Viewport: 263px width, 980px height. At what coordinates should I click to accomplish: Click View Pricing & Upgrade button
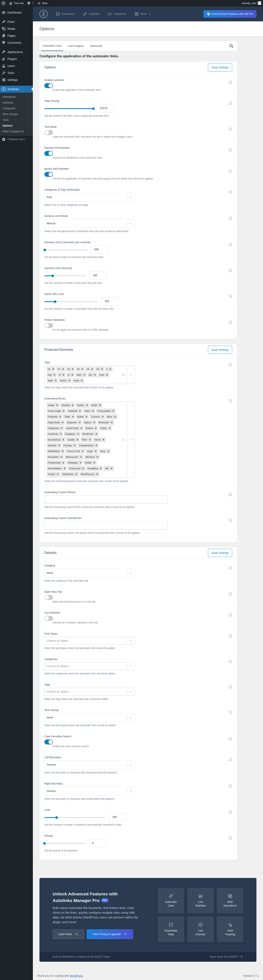coord(110,934)
